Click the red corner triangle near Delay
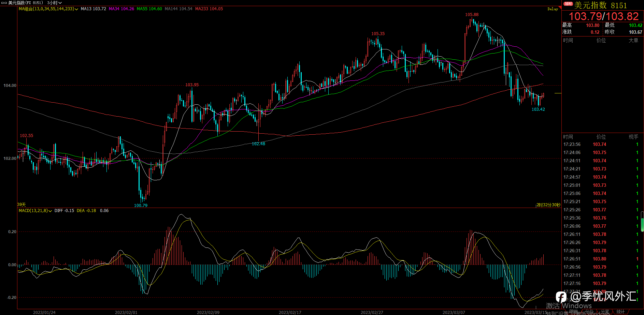 [560, 7]
